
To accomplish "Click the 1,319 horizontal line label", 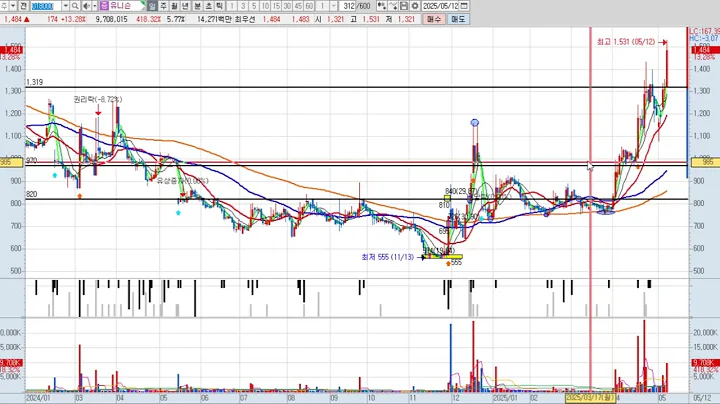I will [x=34, y=82].
